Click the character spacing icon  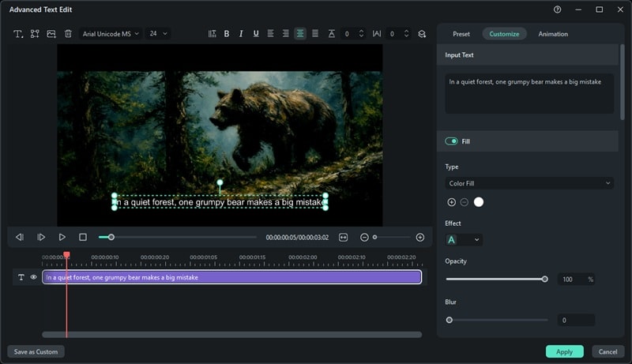pyautogui.click(x=377, y=34)
